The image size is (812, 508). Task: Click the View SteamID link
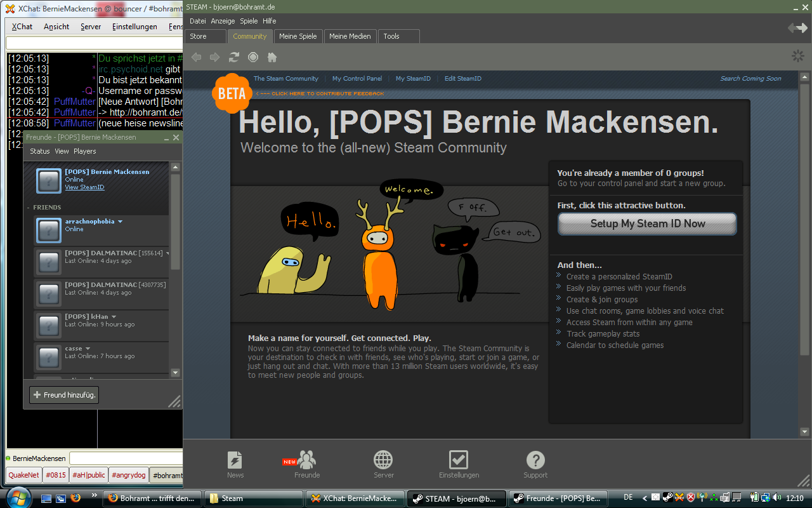[x=84, y=187]
